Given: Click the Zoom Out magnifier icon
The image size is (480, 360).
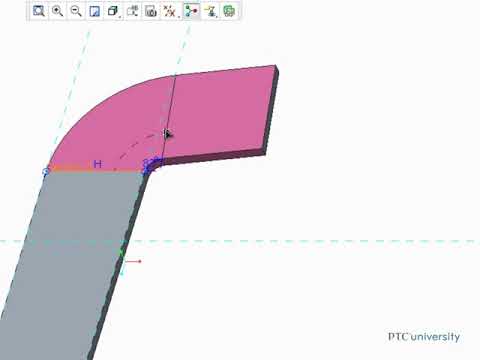Looking at the screenshot, I should point(76,11).
